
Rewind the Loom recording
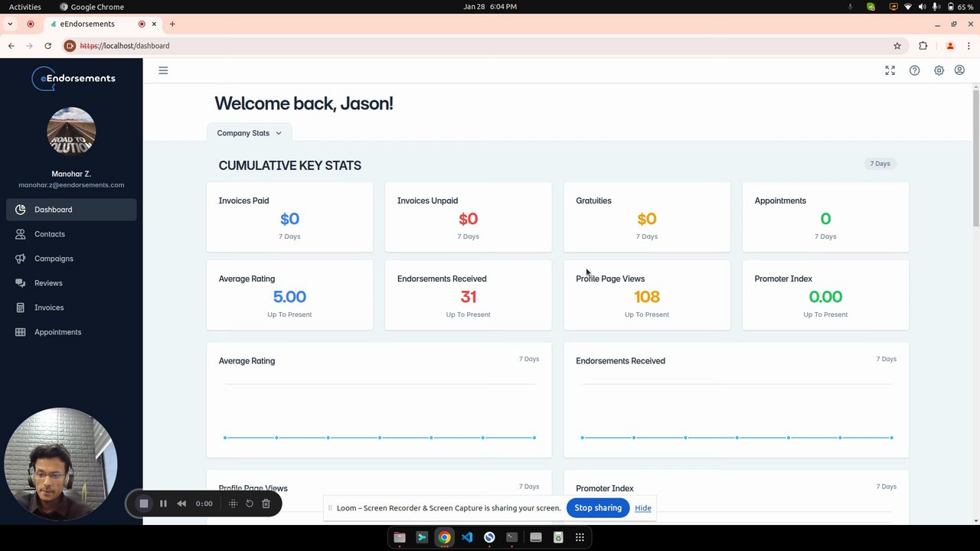pyautogui.click(x=181, y=504)
